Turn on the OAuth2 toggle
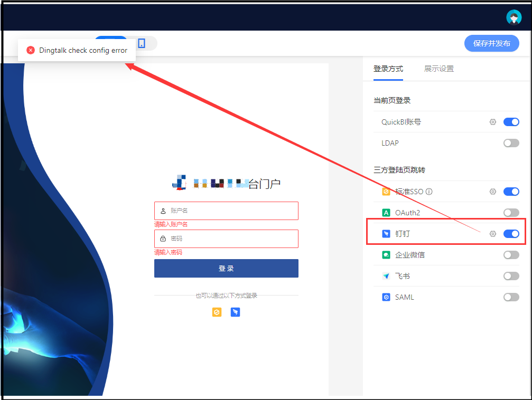The width and height of the screenshot is (532, 400). pos(511,213)
